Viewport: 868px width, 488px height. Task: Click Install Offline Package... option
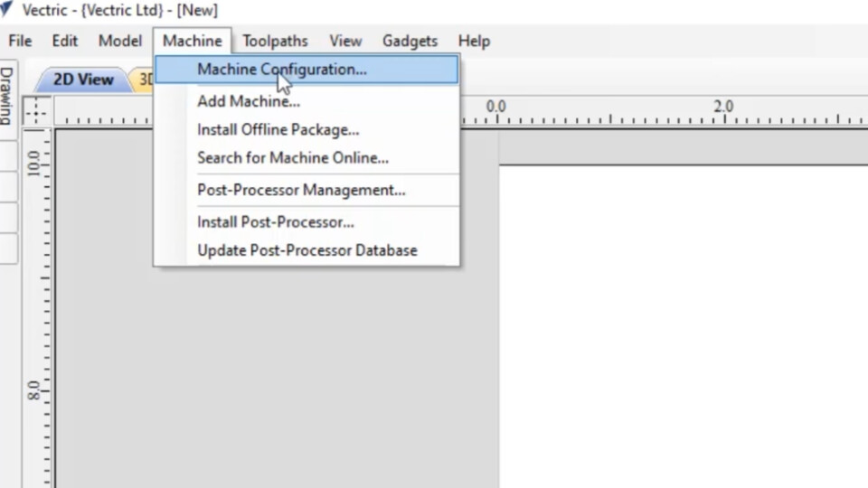click(278, 130)
